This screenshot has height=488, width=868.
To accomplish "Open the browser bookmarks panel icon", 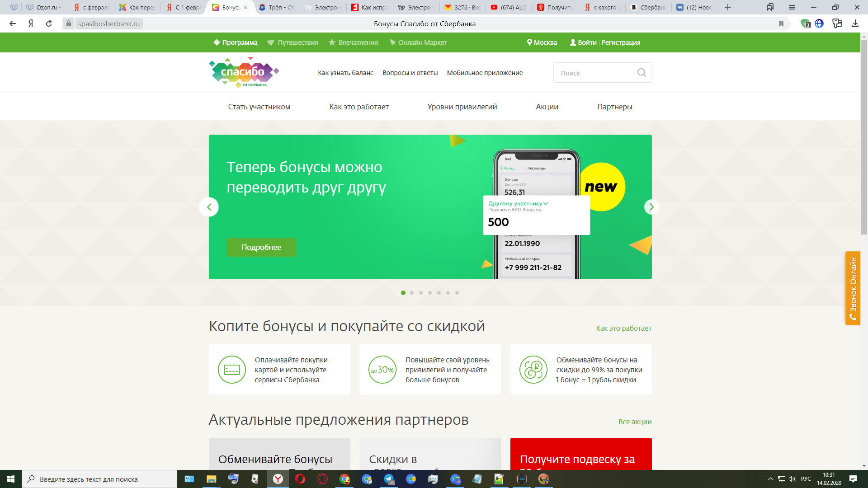I will tap(770, 7).
